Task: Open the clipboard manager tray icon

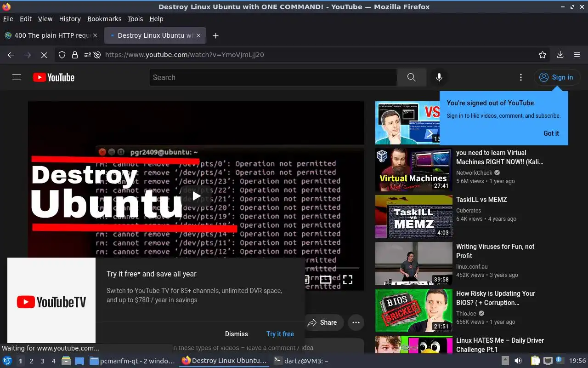Action: pyautogui.click(x=535, y=361)
